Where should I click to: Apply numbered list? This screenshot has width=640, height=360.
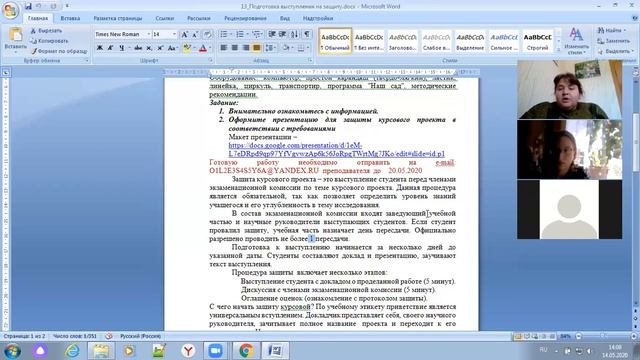pos(240,34)
